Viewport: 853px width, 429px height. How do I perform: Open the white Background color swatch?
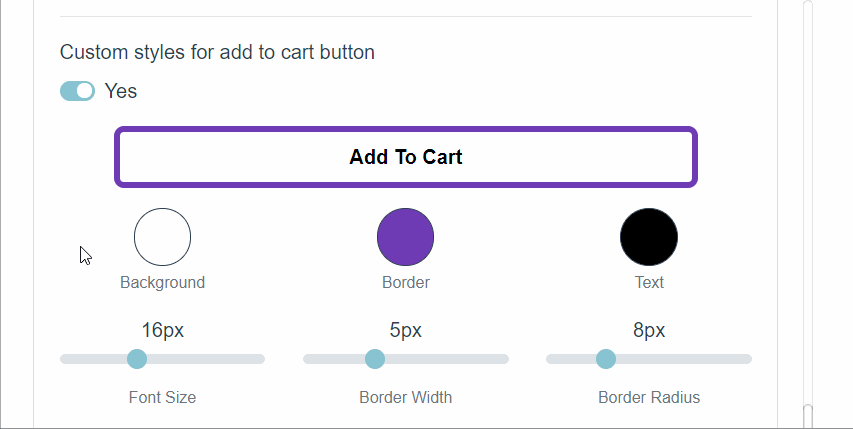tap(162, 237)
